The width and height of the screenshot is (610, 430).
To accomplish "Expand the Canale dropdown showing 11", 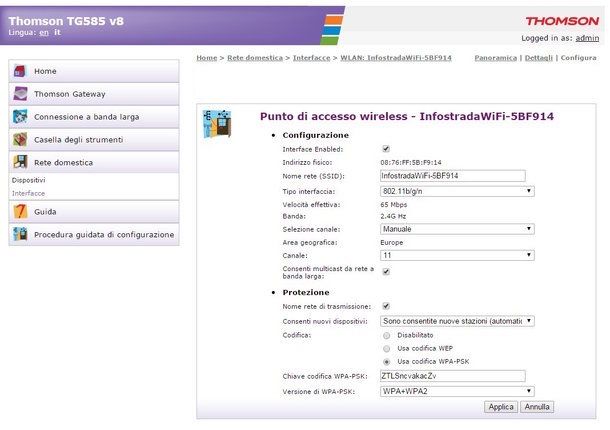I will click(457, 255).
